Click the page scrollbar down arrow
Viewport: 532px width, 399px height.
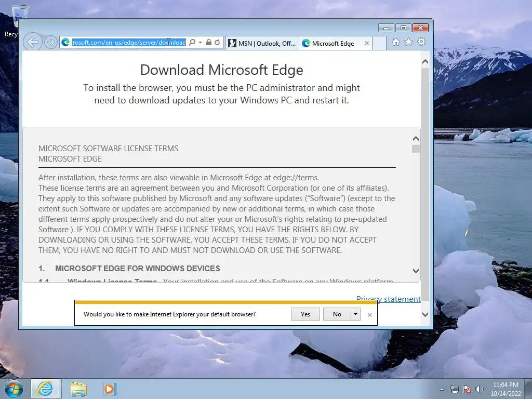coord(425,314)
